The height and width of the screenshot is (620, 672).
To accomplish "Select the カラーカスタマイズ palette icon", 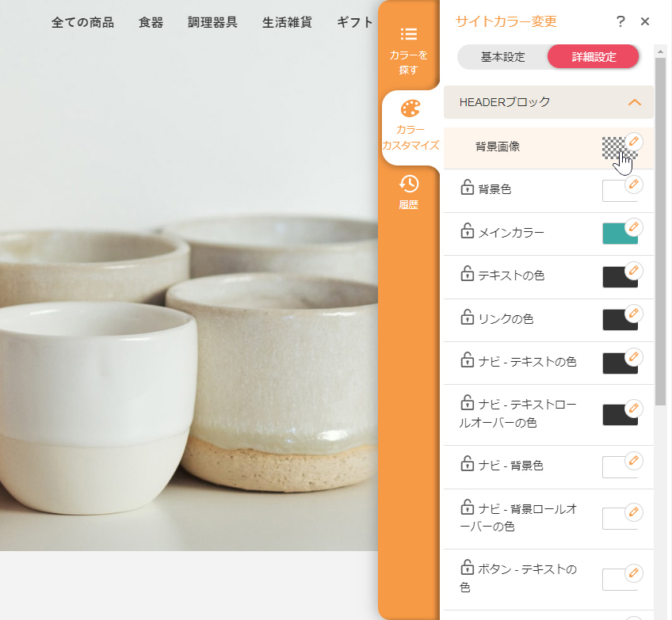I will point(410,109).
